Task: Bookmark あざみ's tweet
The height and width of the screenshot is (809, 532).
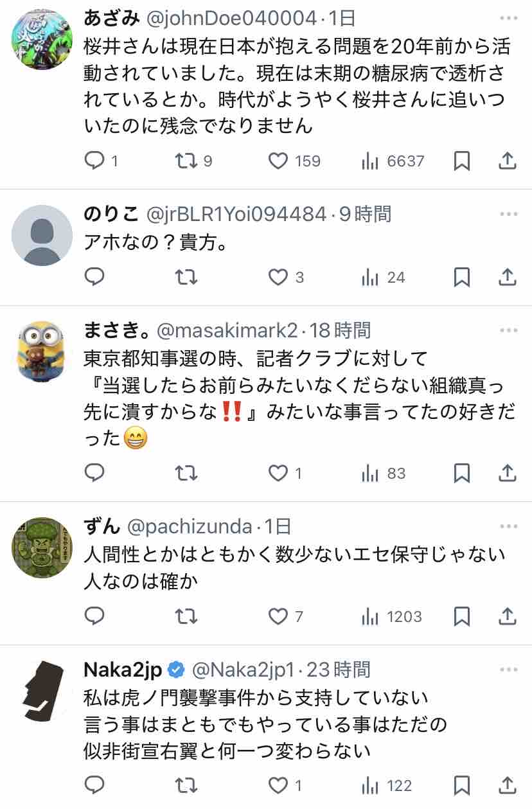Action: [461, 161]
